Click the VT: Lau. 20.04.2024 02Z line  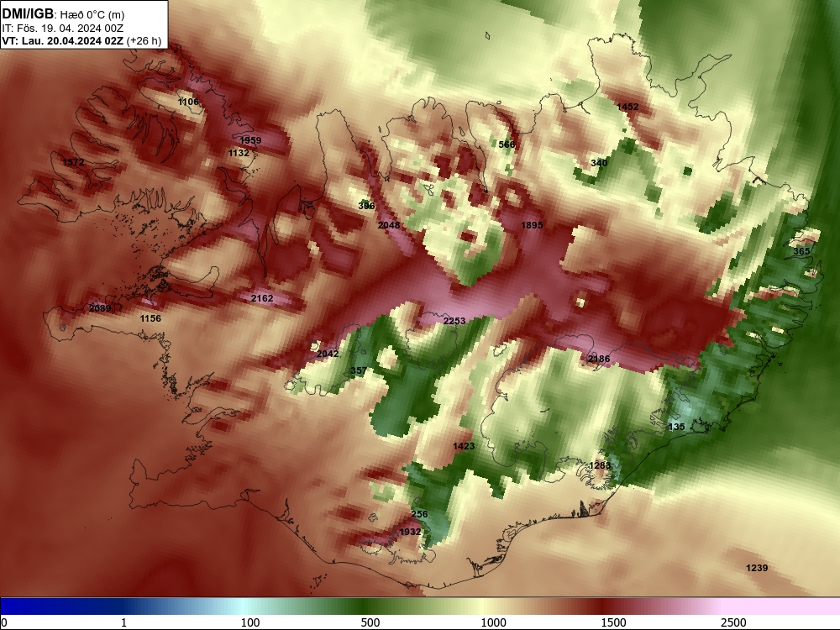pos(81,41)
